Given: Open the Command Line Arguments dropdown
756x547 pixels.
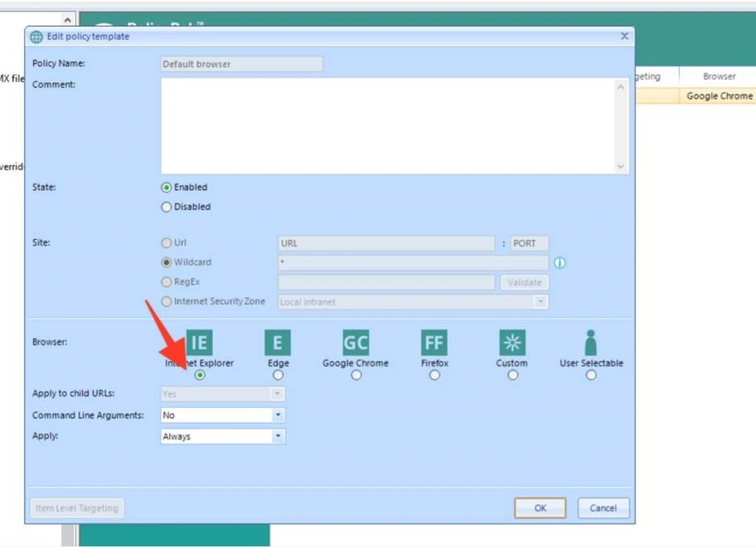Looking at the screenshot, I should [278, 415].
